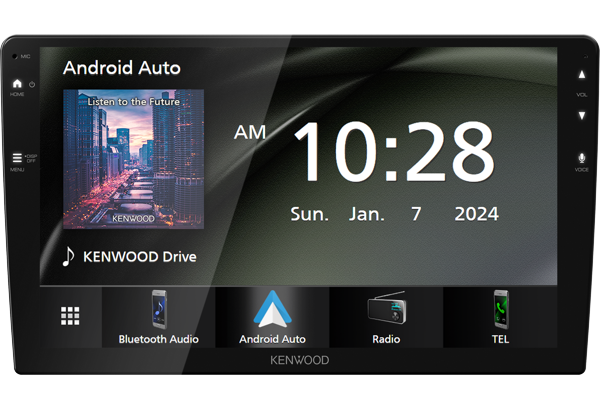This screenshot has width=600, height=410.
Task: Open the MENU button on the left bezel
Action: tap(17, 158)
